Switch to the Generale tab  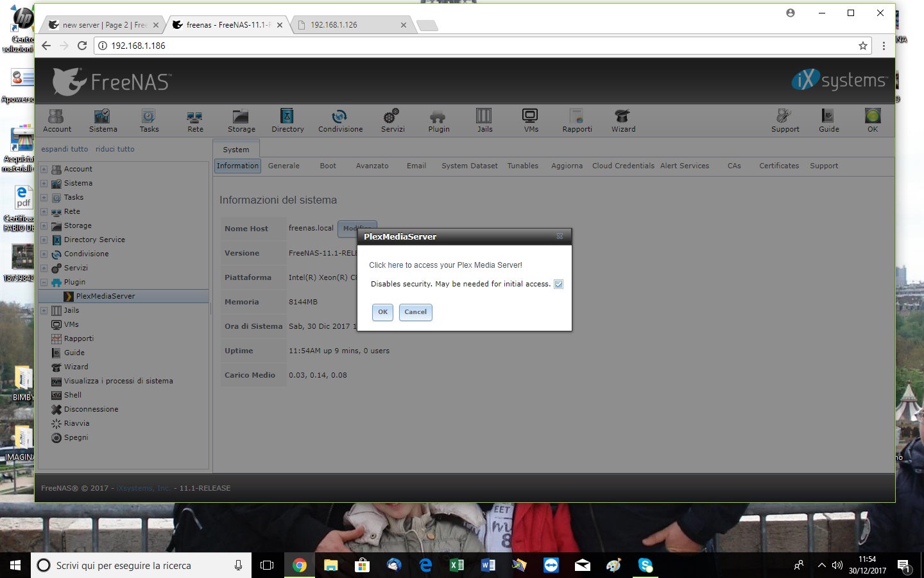tap(284, 166)
